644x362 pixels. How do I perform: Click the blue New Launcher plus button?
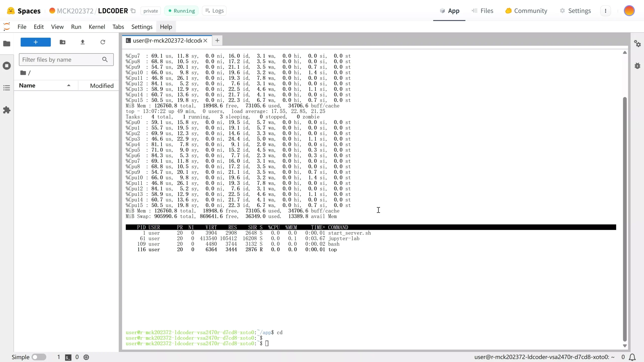[35, 42]
